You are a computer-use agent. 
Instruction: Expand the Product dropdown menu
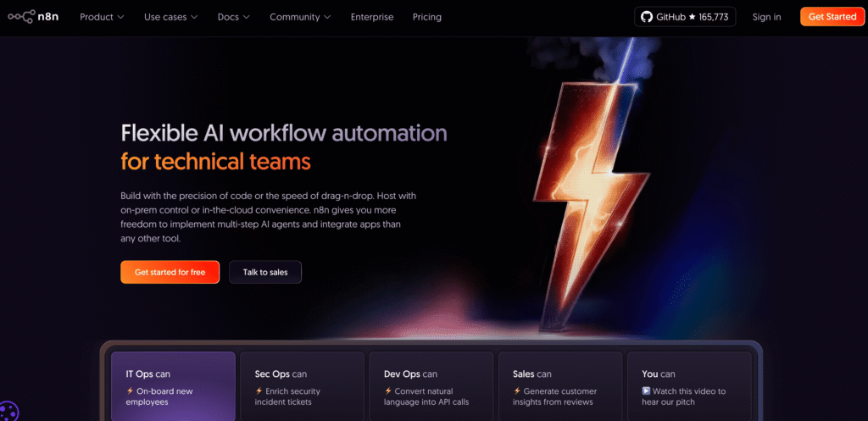[102, 17]
